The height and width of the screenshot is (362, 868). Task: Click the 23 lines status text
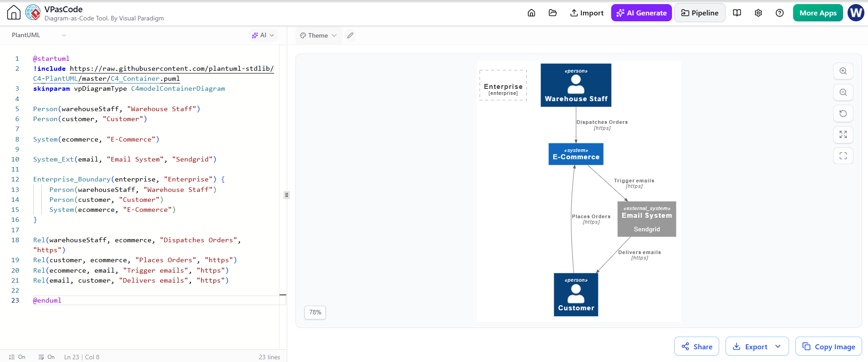click(x=270, y=357)
